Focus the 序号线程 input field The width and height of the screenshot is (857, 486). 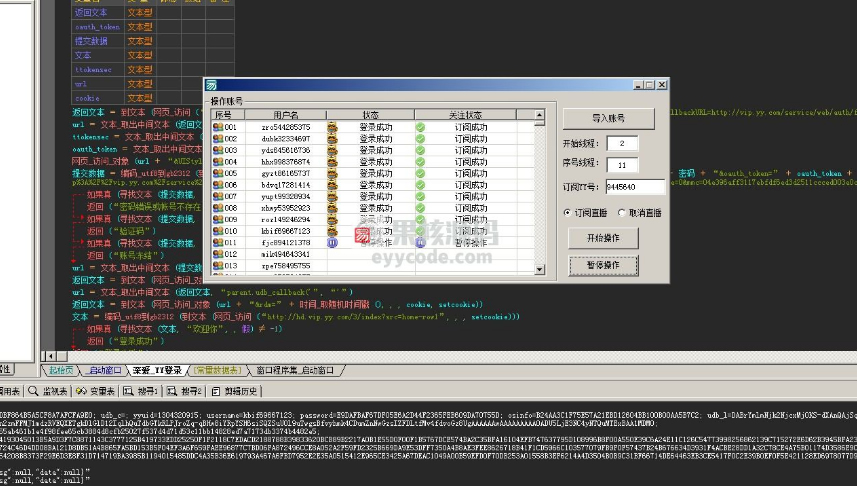[x=622, y=165]
